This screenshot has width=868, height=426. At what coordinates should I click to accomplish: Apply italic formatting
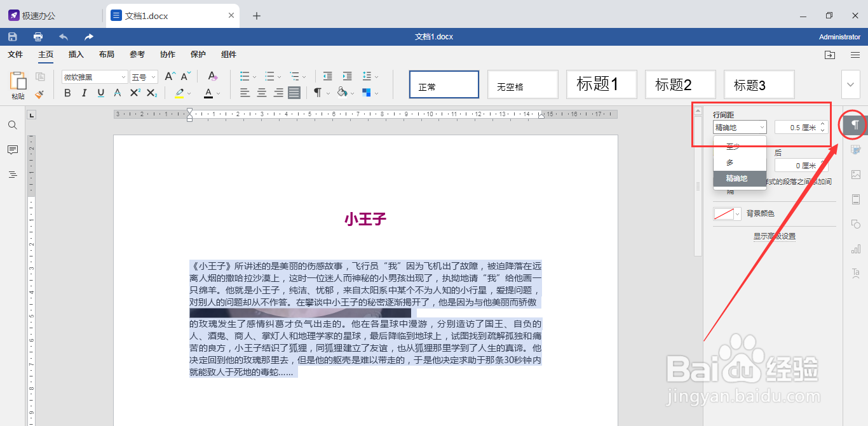coord(85,93)
